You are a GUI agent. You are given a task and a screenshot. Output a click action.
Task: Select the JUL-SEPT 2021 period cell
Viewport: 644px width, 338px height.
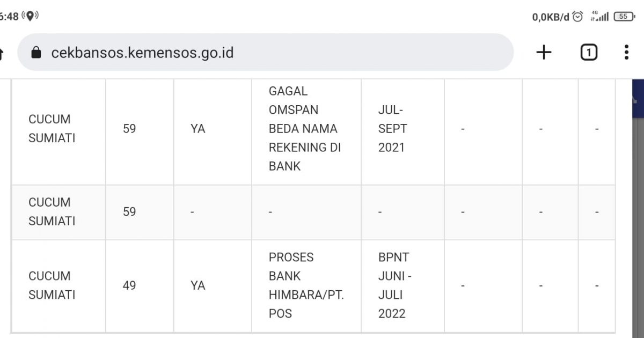[x=402, y=129]
